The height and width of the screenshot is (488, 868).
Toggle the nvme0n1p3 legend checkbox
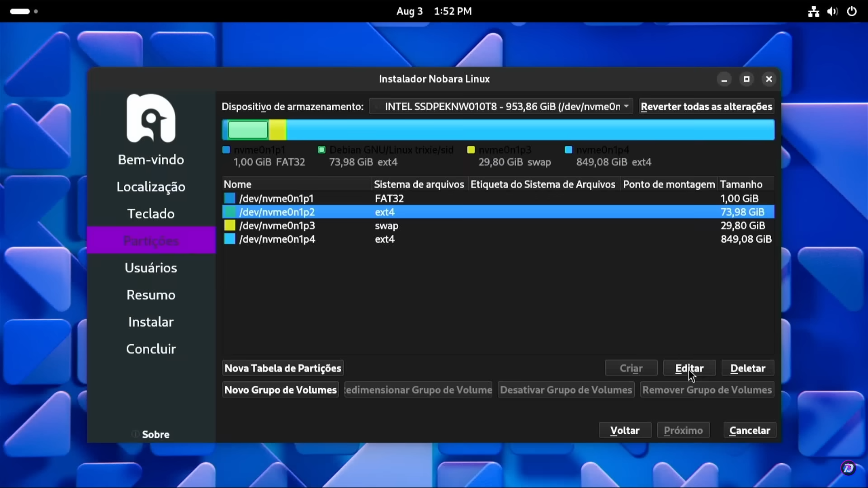[x=471, y=150]
